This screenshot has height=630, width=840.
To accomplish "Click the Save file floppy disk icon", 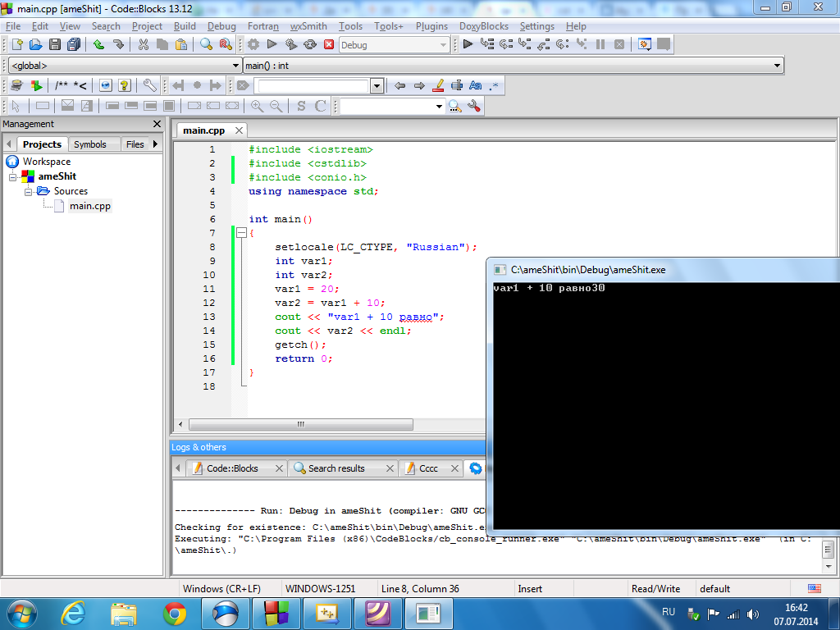I will click(55, 45).
